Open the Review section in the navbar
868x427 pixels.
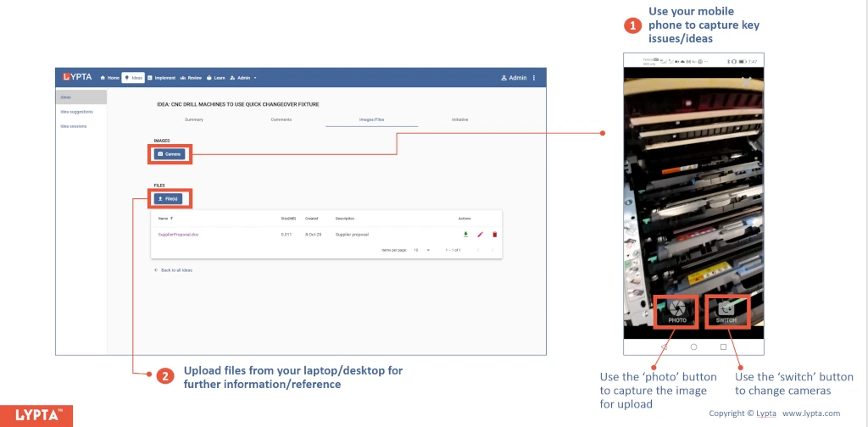(x=191, y=78)
